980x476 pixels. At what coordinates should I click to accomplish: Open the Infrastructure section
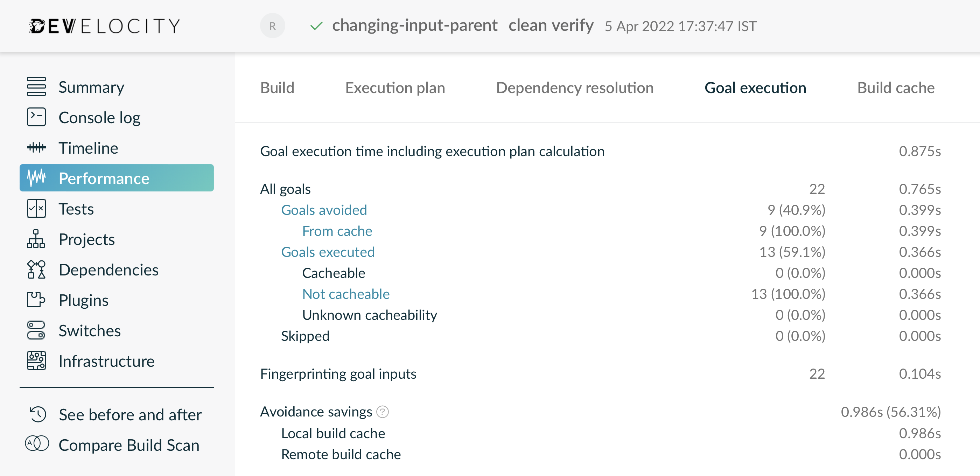tap(106, 361)
